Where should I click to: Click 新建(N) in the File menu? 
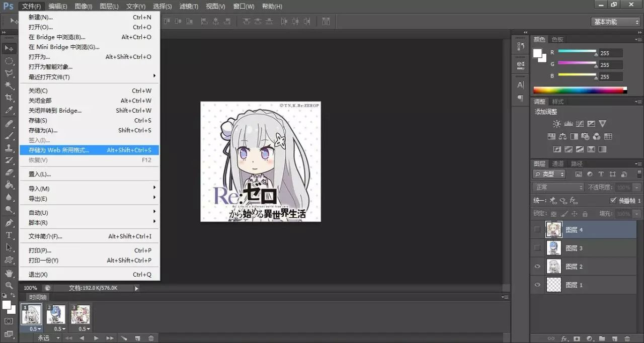(89, 17)
